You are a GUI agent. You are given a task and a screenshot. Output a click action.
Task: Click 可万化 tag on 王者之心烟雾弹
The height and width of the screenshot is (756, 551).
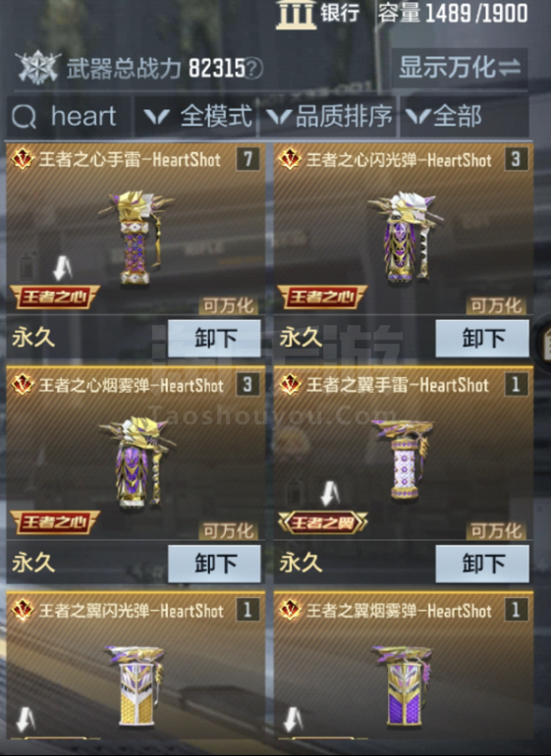(229, 531)
